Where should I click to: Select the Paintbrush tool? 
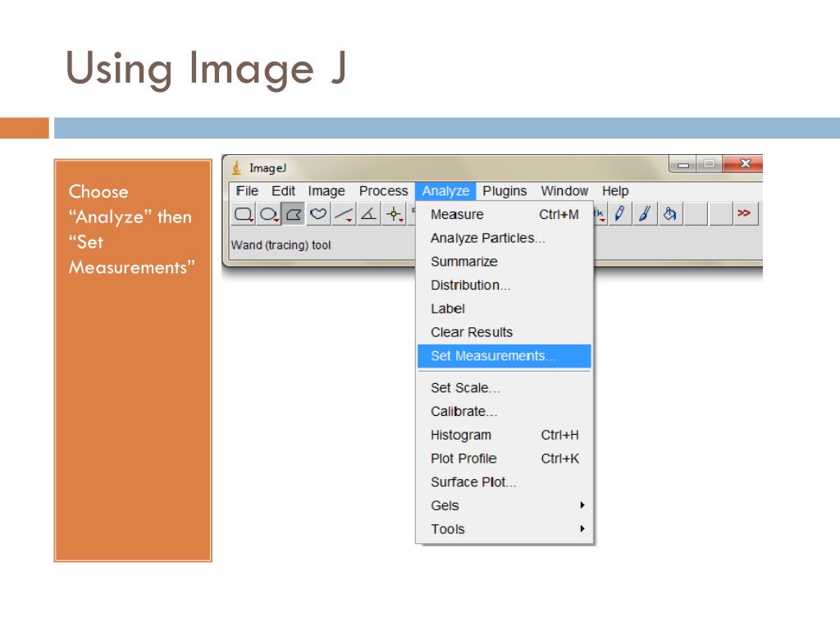click(x=645, y=214)
